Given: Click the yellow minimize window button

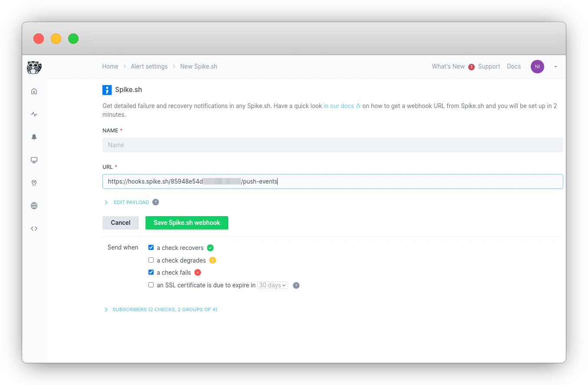Looking at the screenshot, I should [x=56, y=39].
